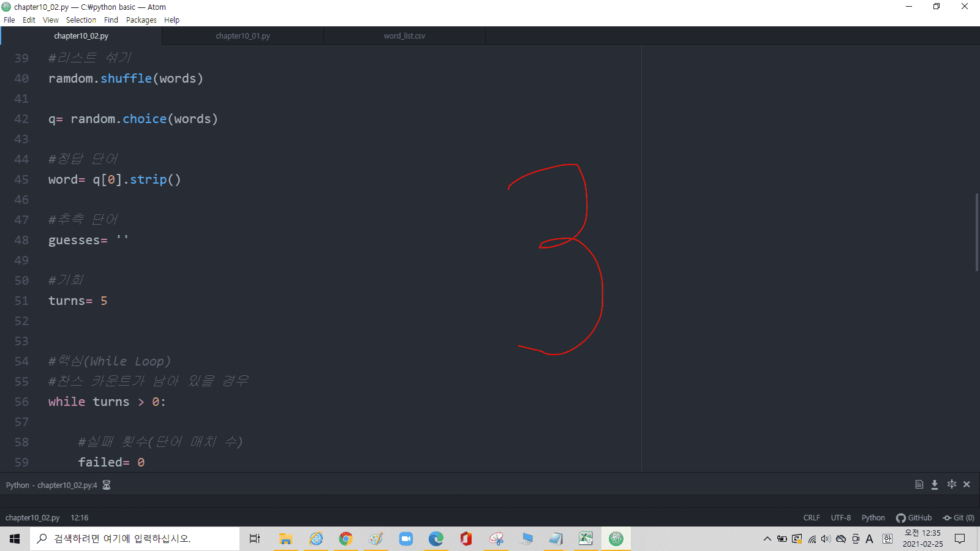This screenshot has height=551, width=980.
Task: Open the GitHub panel from status bar
Action: 914,517
